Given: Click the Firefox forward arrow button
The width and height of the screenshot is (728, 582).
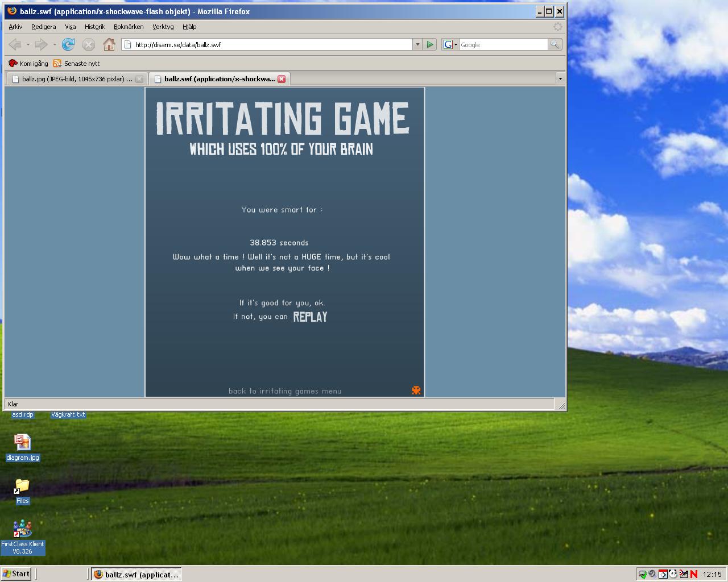Looking at the screenshot, I should [x=41, y=44].
